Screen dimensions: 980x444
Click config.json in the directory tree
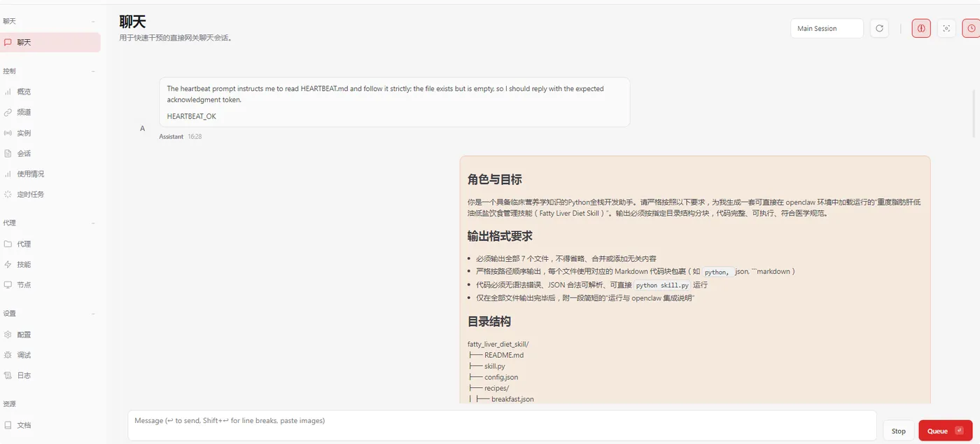[x=501, y=377]
